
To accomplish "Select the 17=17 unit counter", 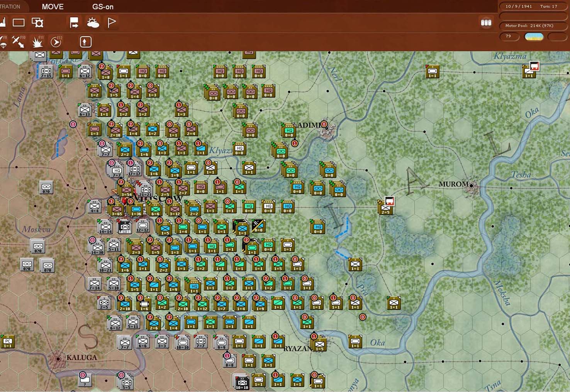I will (x=134, y=169).
